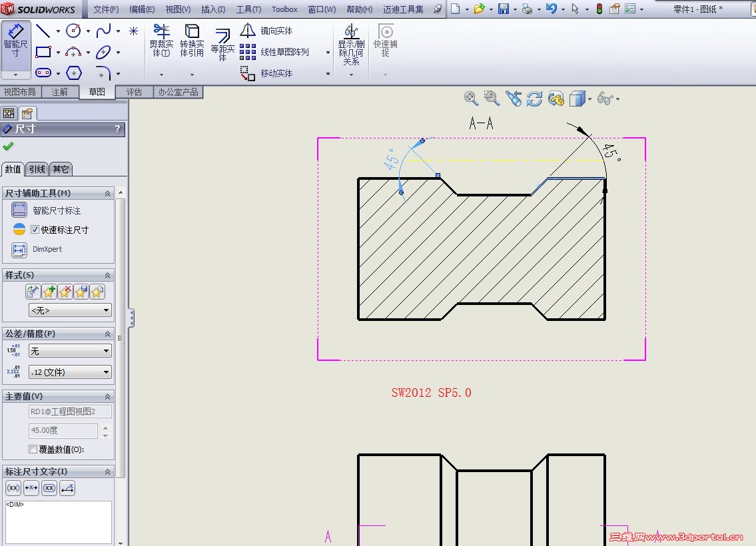Click Offset Entities tool
Viewport: 756px width, 546px height.
pos(222,45)
